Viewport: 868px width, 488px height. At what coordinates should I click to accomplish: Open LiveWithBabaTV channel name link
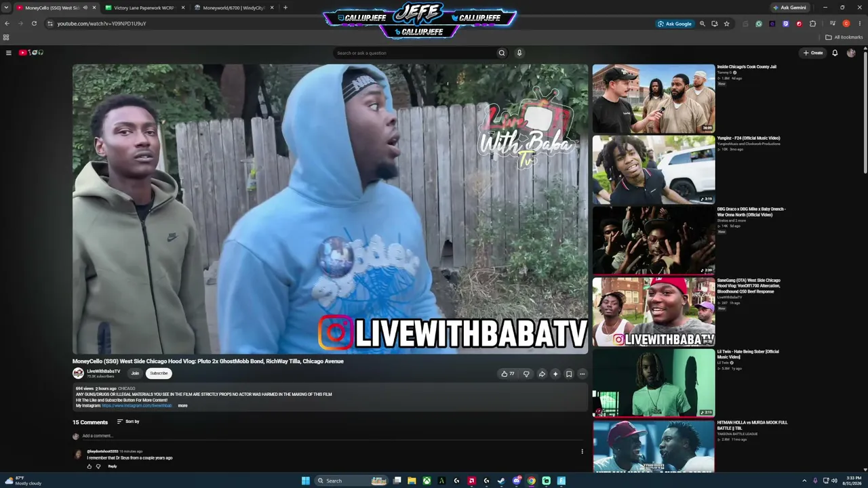point(104,371)
